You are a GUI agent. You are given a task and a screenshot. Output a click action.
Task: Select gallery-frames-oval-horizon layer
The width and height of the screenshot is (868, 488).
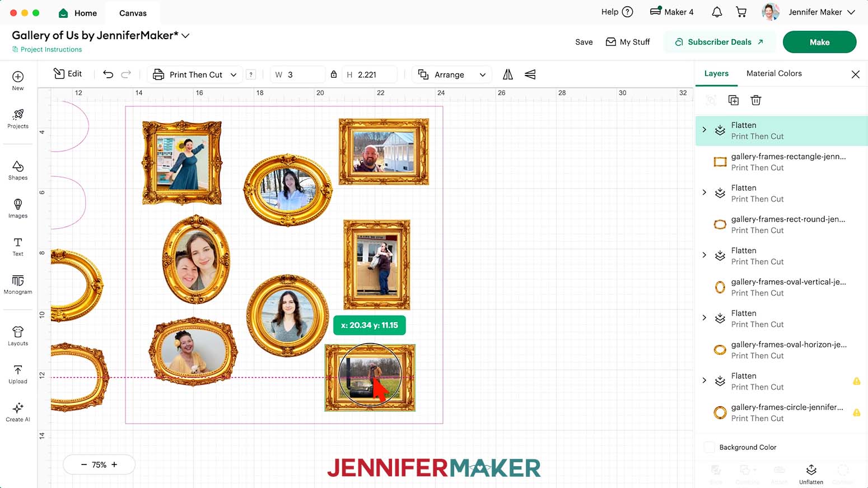tap(782, 350)
